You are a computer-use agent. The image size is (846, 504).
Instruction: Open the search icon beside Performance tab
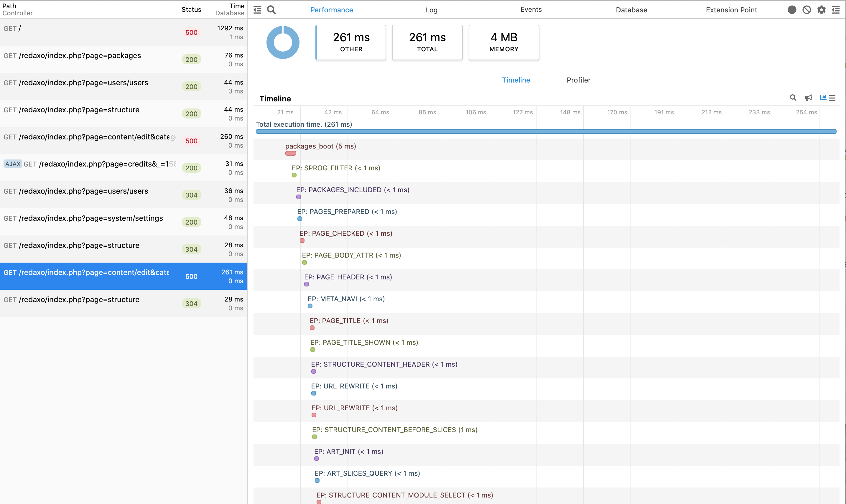(x=271, y=10)
